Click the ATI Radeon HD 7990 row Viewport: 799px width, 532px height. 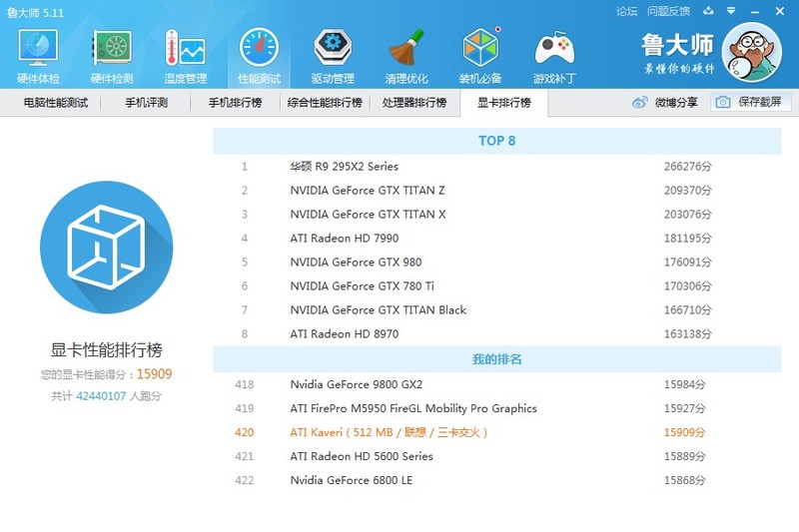(496, 239)
